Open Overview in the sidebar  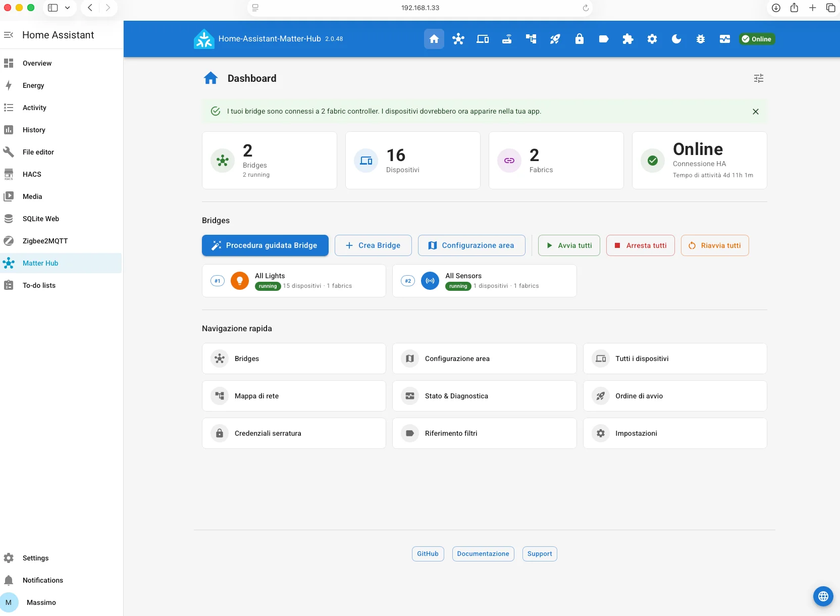(x=61, y=63)
